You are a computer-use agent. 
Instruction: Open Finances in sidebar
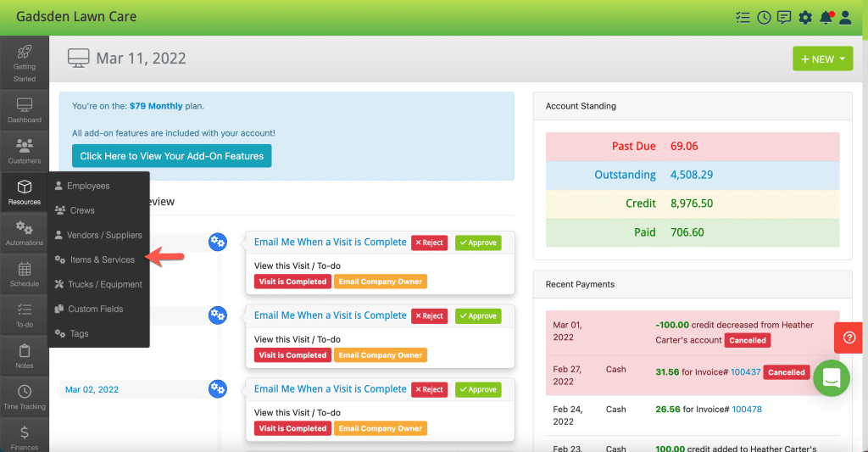[x=25, y=437]
